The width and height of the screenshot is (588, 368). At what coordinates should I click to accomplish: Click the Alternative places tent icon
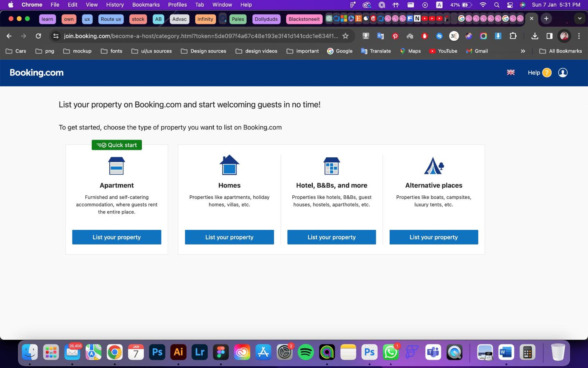pos(434,166)
